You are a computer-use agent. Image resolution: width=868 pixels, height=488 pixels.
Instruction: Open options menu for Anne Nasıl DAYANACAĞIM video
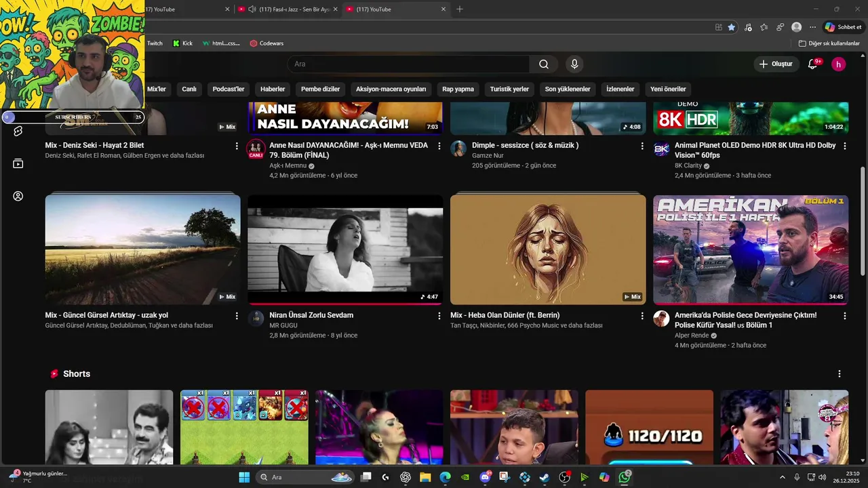(x=439, y=146)
